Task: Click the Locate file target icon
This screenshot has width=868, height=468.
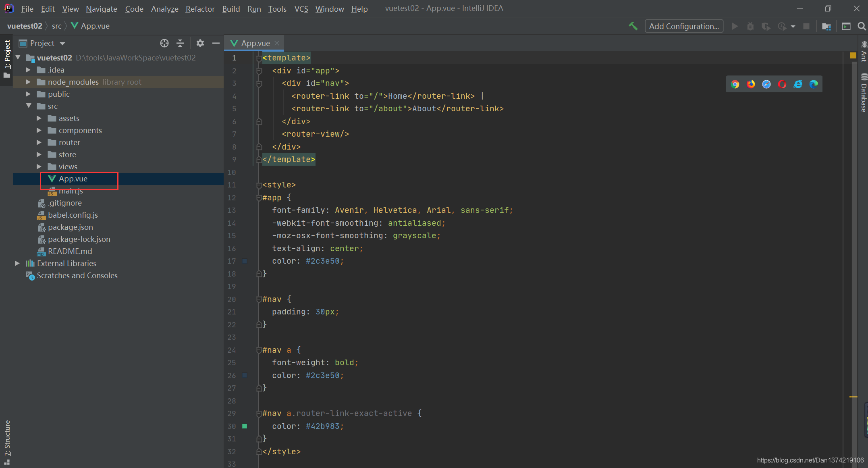Action: pos(164,43)
